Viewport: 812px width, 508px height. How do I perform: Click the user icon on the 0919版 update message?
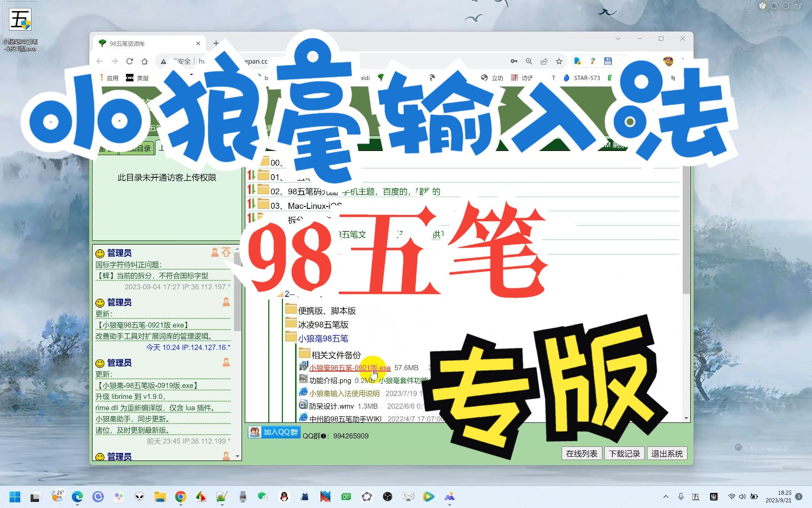[x=226, y=362]
